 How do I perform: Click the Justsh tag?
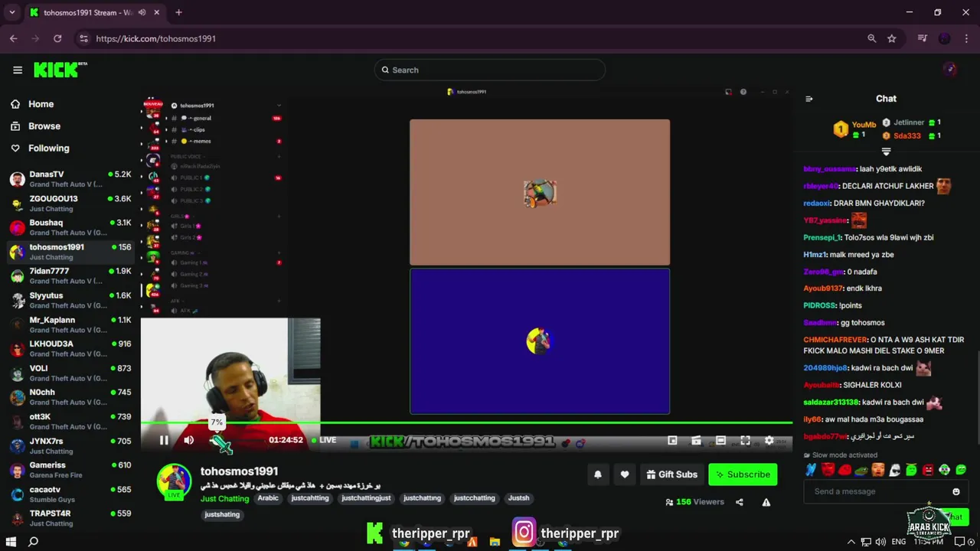tap(518, 498)
